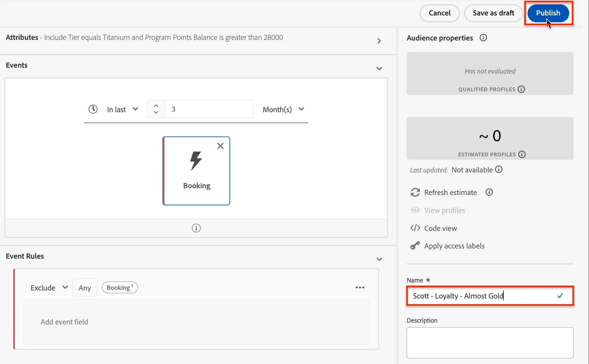The image size is (589, 364).
Task: Select the Booking lightning bolt icon
Action: [x=196, y=161]
